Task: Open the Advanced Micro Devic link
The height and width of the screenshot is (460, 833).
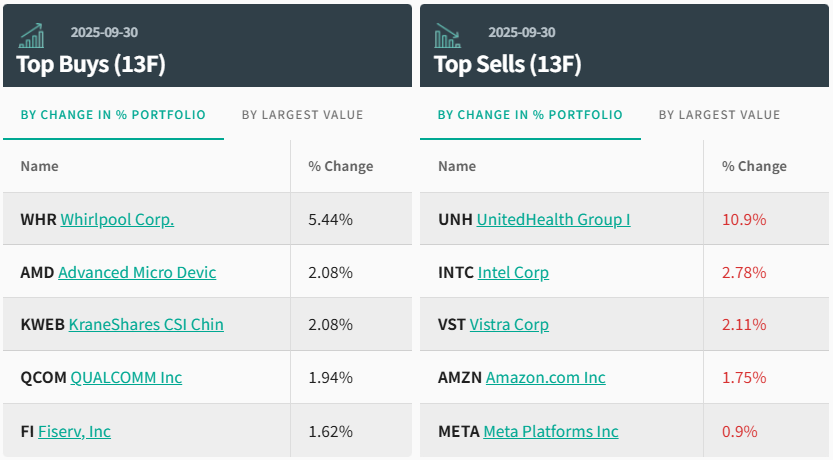Action: [x=137, y=272]
